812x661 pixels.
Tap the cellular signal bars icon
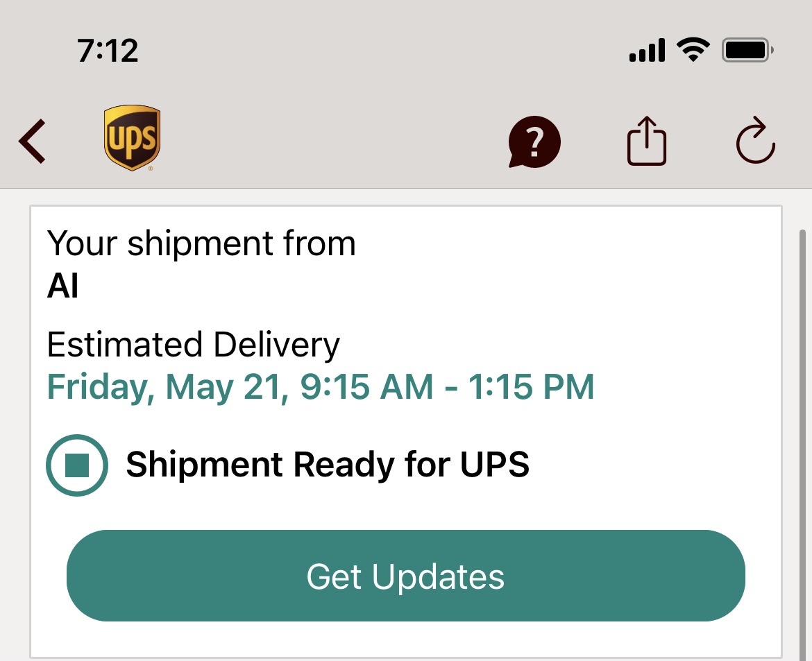(x=647, y=50)
